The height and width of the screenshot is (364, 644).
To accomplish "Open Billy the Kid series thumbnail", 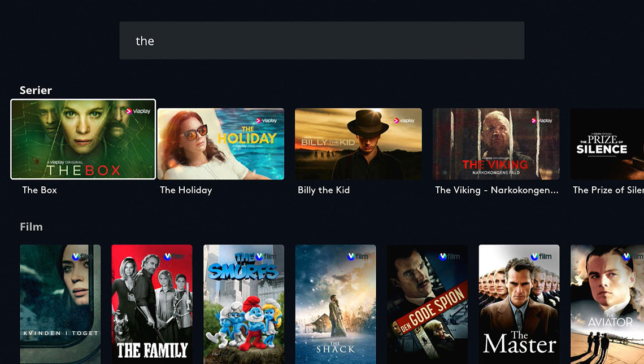I will click(x=358, y=144).
